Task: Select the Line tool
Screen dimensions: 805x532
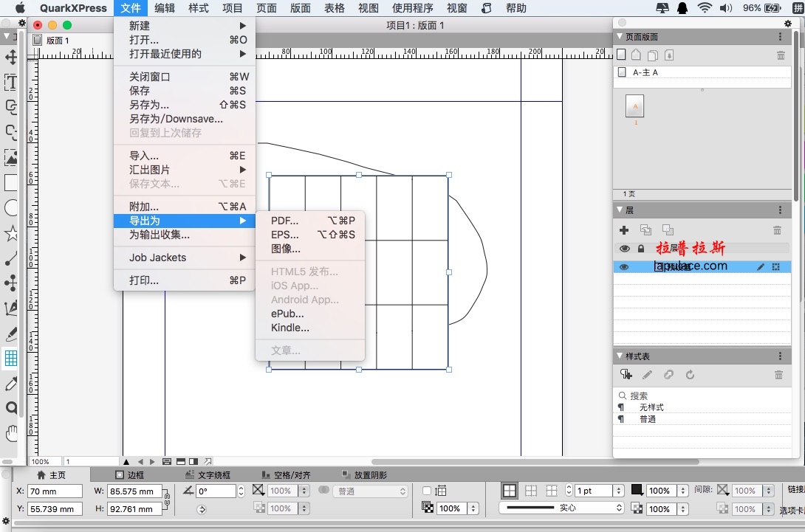Action: (x=11, y=258)
